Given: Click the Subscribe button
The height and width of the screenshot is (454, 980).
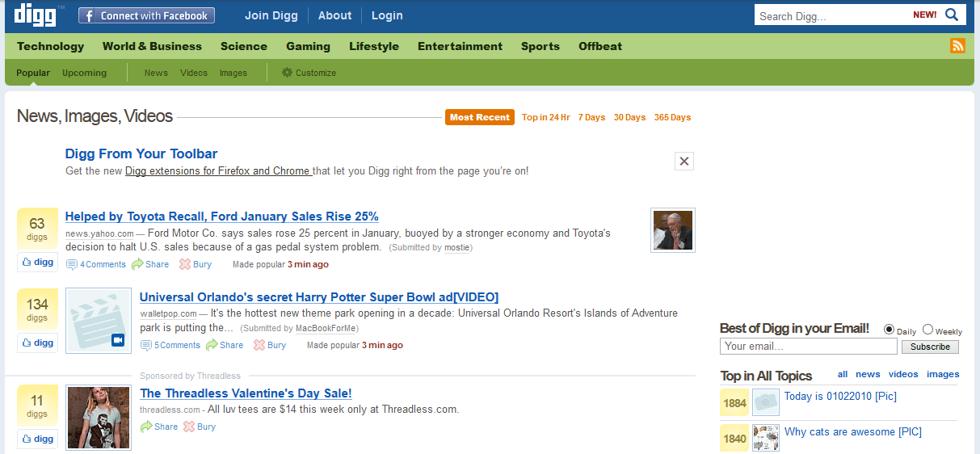Looking at the screenshot, I should tap(930, 347).
